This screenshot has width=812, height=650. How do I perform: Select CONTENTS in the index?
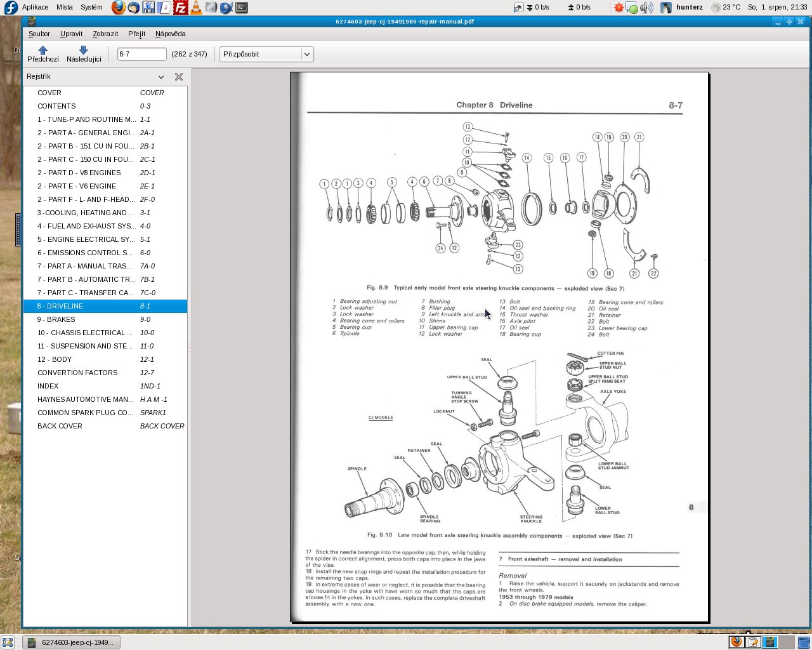(105, 106)
